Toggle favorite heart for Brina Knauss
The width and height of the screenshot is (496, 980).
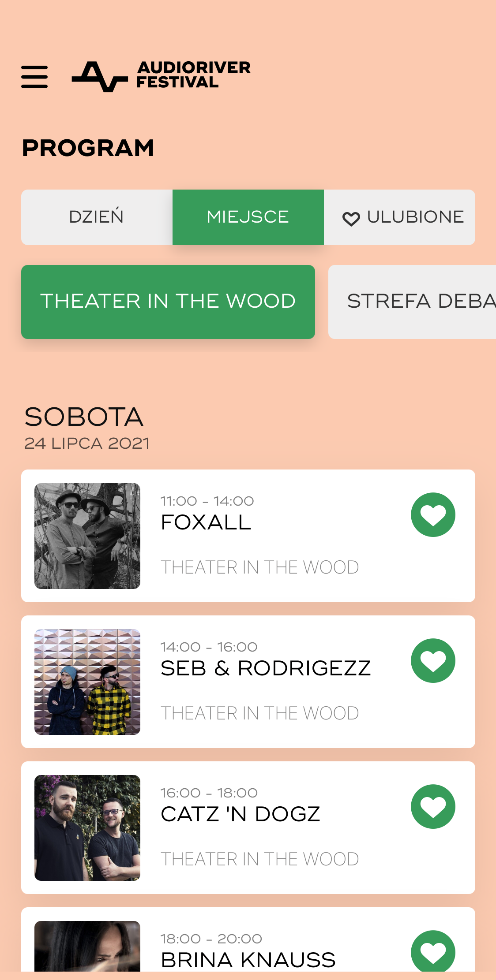tap(433, 951)
